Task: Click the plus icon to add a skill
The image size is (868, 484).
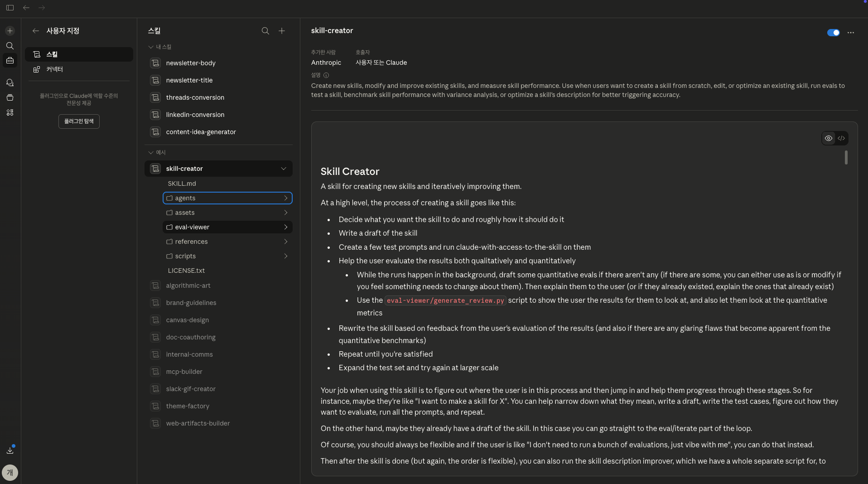Action: coord(282,31)
